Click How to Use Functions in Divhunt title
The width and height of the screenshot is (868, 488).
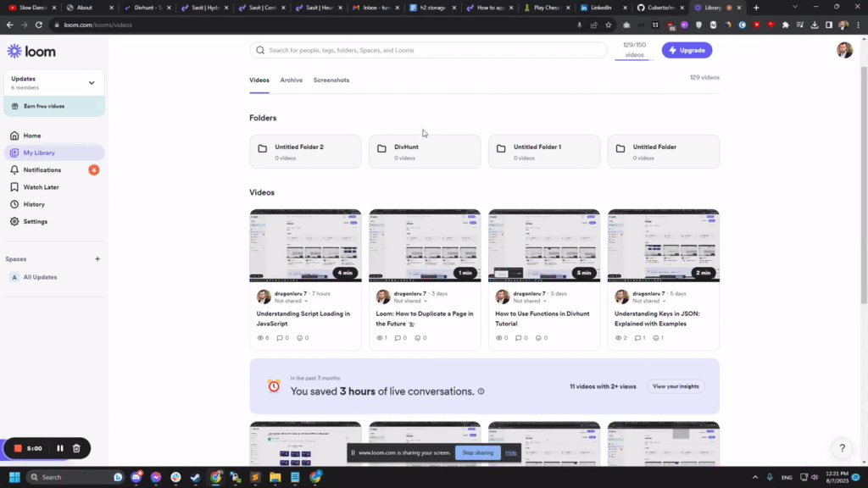click(x=542, y=319)
